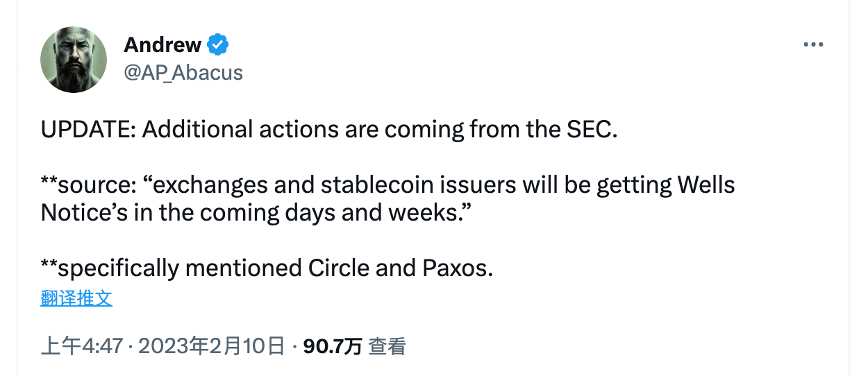Click the 翻译推文 translate link

(x=76, y=298)
